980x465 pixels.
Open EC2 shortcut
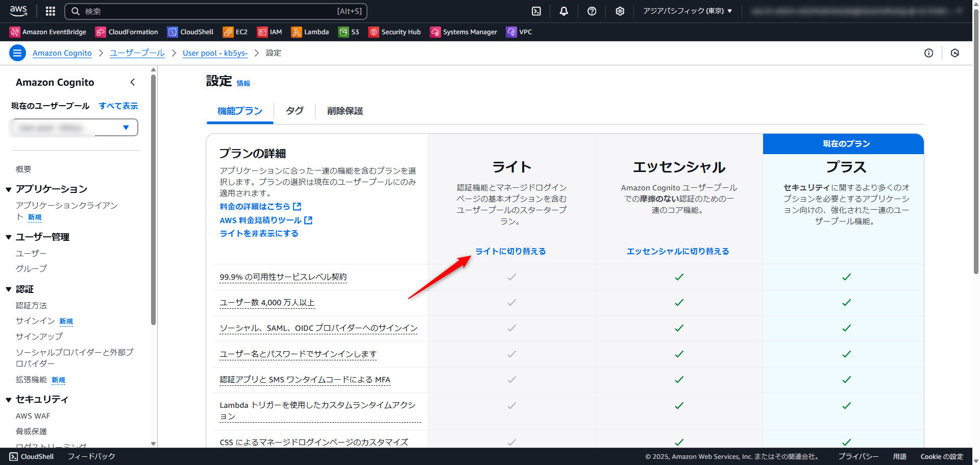tap(235, 32)
